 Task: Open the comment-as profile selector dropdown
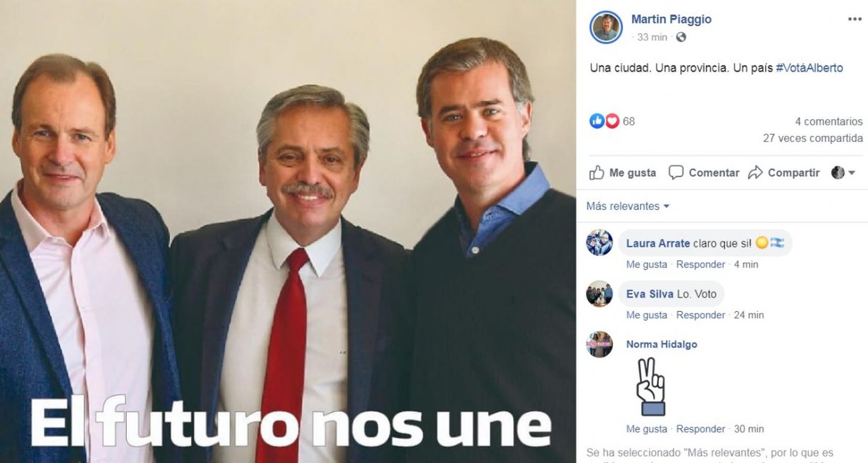pyautogui.click(x=843, y=172)
